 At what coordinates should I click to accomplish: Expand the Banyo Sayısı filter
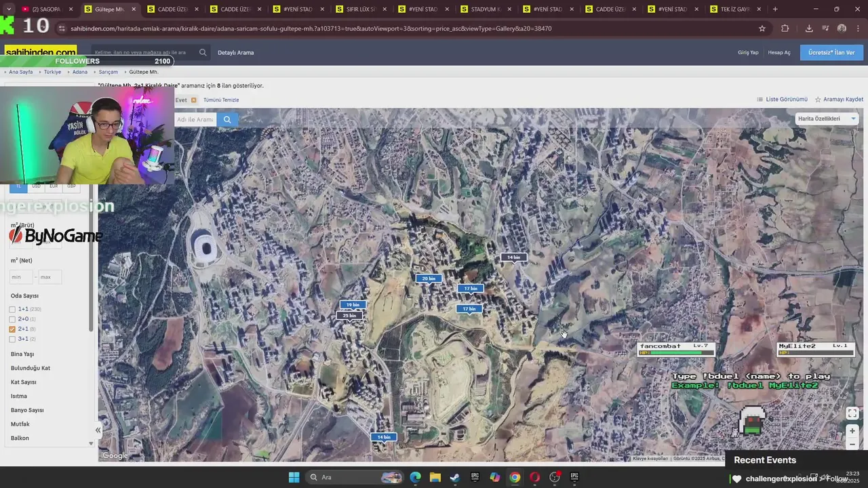click(27, 410)
